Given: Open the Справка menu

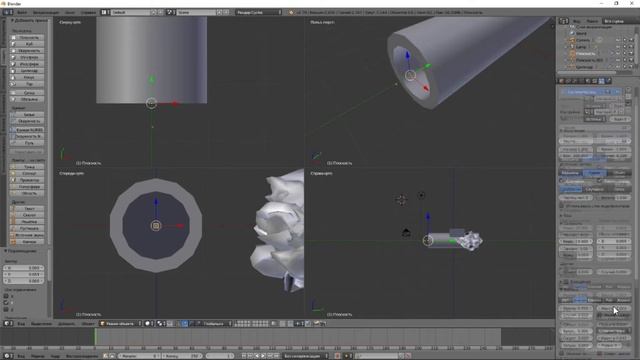Looking at the screenshot, I should [88, 12].
